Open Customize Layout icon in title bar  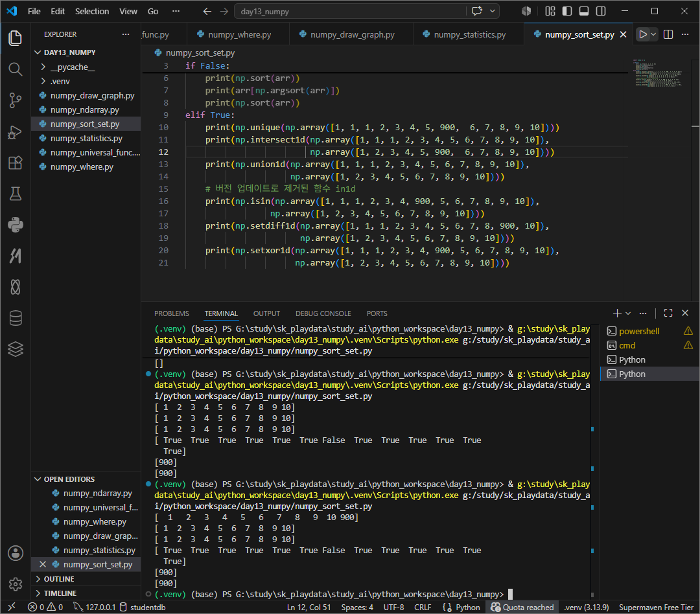(550, 11)
